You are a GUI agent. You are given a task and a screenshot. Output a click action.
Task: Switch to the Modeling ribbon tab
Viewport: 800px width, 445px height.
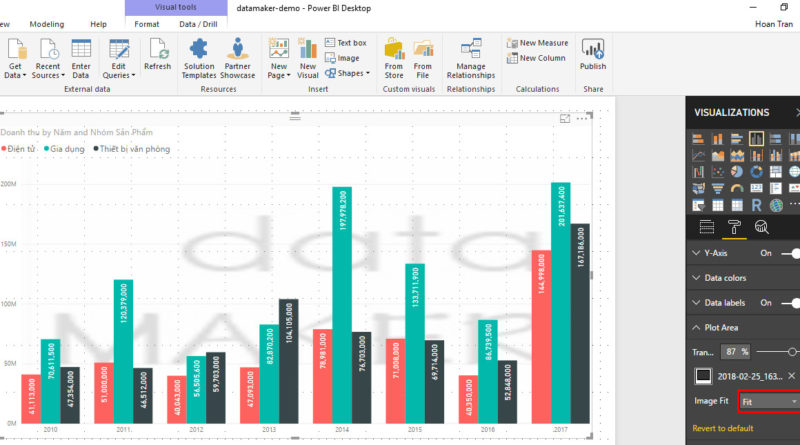click(x=46, y=23)
